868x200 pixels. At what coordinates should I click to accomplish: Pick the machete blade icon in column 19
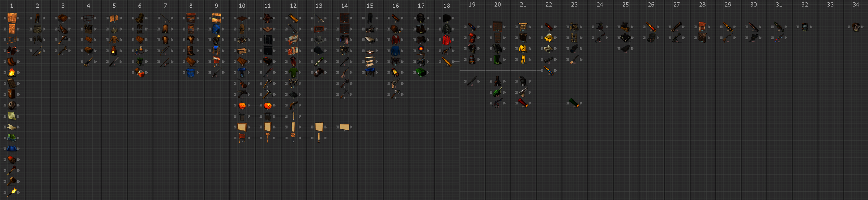click(472, 81)
